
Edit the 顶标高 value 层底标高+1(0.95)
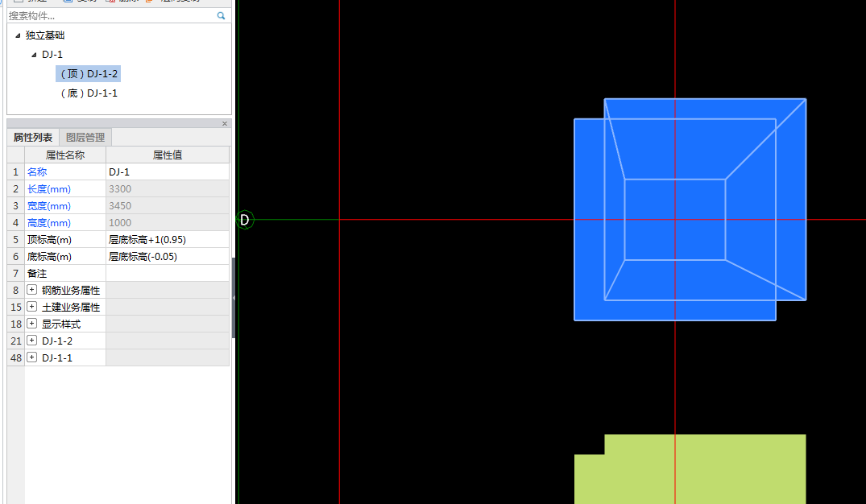[x=168, y=240]
